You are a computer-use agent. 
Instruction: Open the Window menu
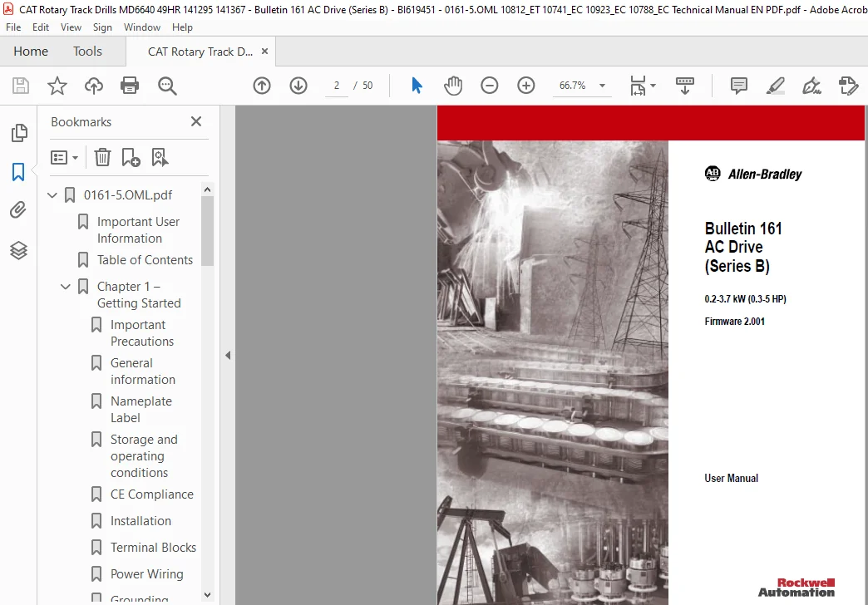pyautogui.click(x=141, y=27)
